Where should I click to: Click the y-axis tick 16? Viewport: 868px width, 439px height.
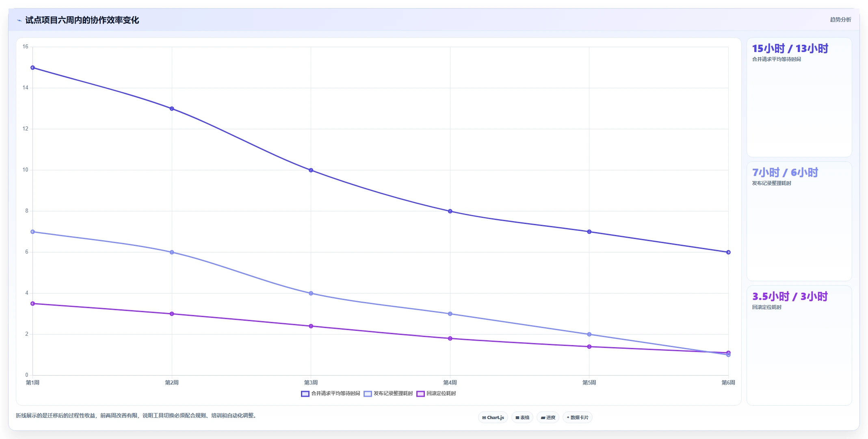point(26,47)
